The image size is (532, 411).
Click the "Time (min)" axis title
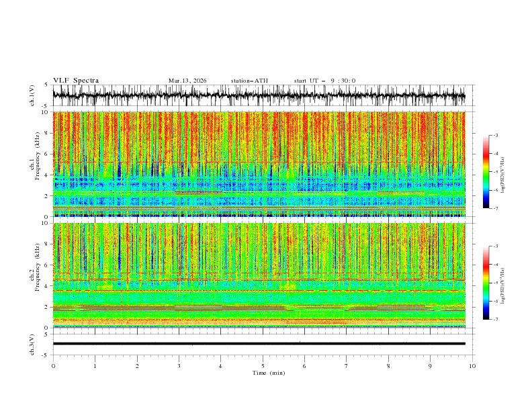(269, 373)
